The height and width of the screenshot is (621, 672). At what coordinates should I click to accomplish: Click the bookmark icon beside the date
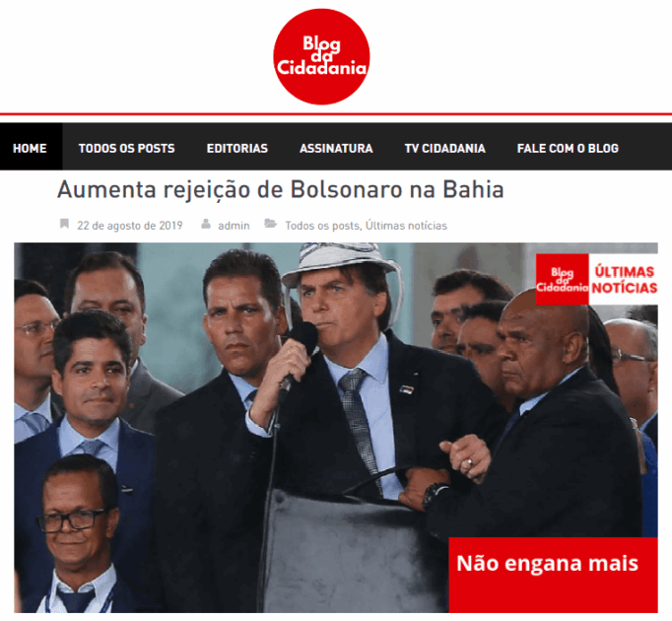pos(64,224)
